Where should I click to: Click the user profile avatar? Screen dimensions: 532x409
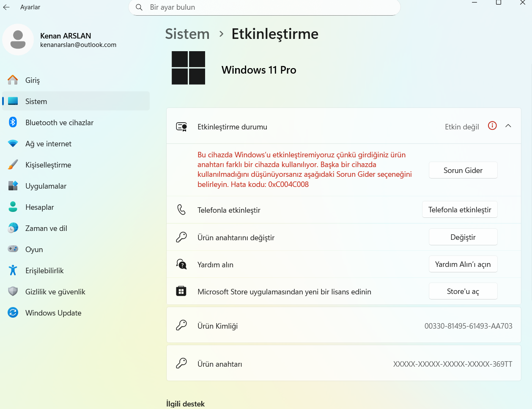click(18, 40)
